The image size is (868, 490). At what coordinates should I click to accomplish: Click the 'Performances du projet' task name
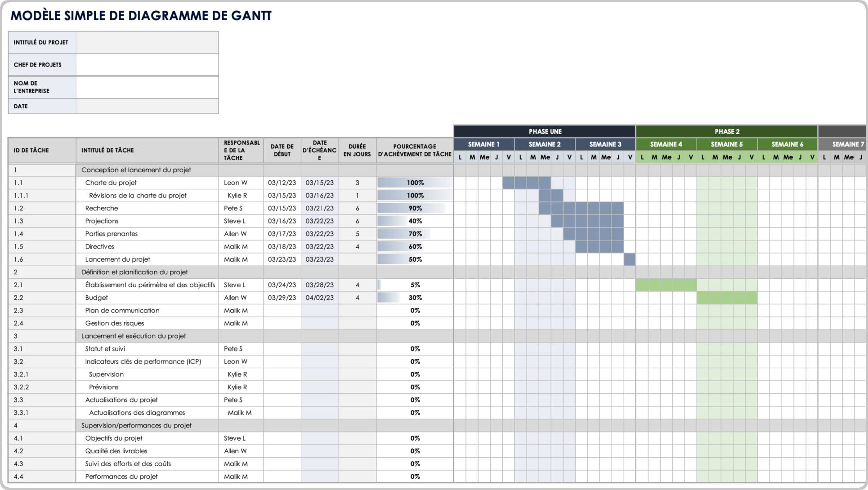pyautogui.click(x=121, y=477)
